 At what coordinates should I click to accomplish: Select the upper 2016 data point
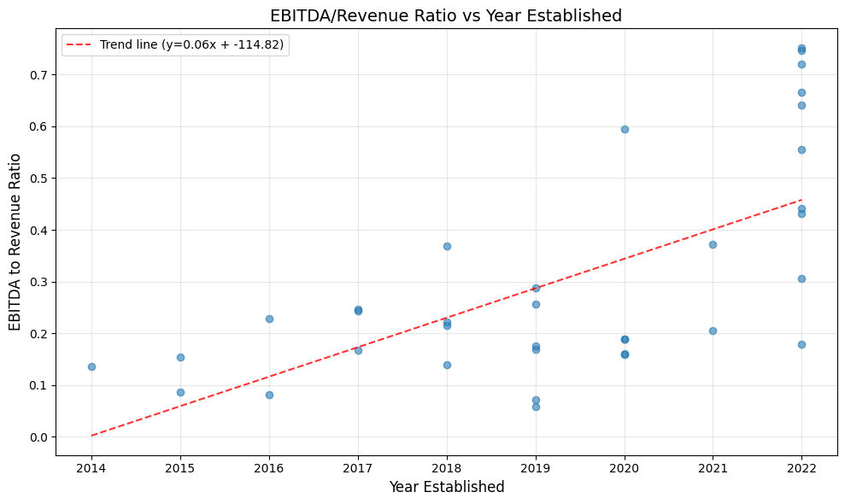pos(269,319)
